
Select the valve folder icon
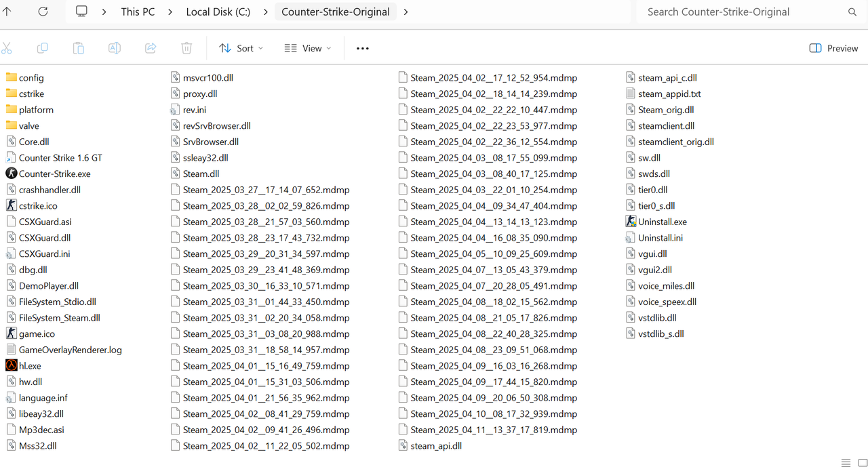point(11,125)
